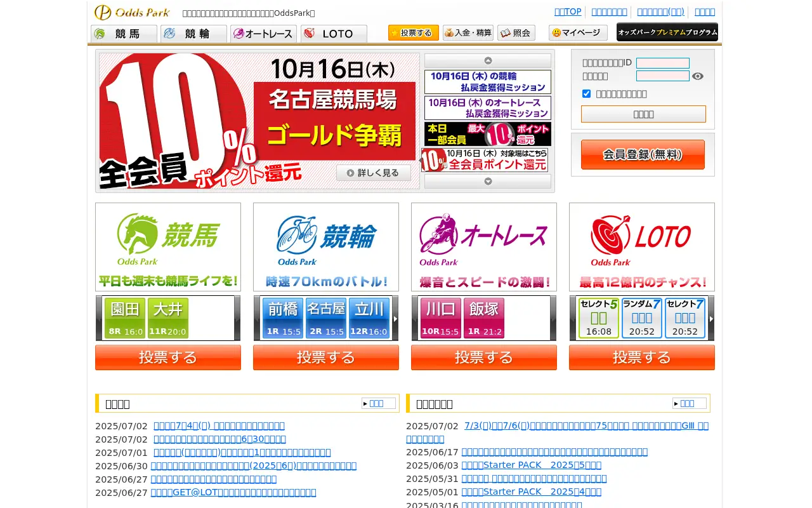Select 川口 10R race tile
This screenshot has height=508, width=812.
pyautogui.click(x=441, y=318)
